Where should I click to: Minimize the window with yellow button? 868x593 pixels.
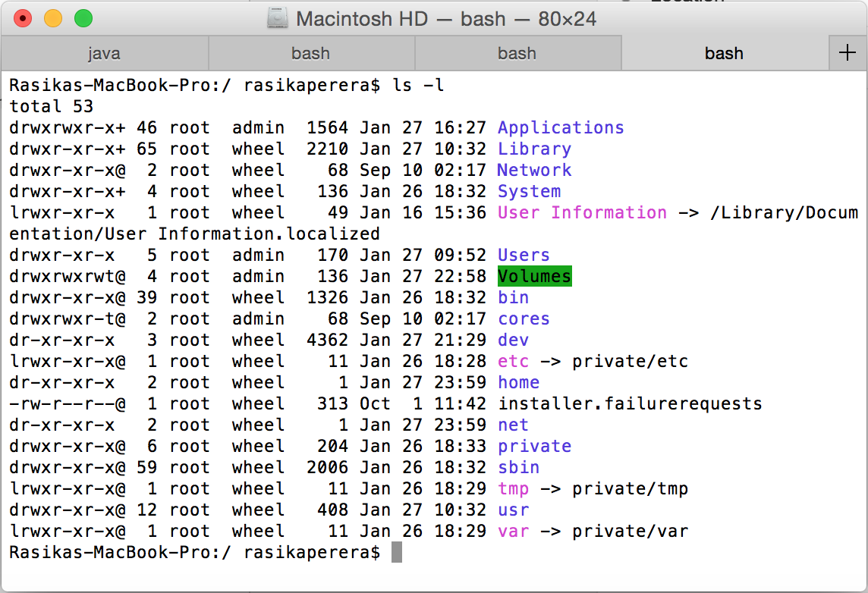[x=53, y=18]
